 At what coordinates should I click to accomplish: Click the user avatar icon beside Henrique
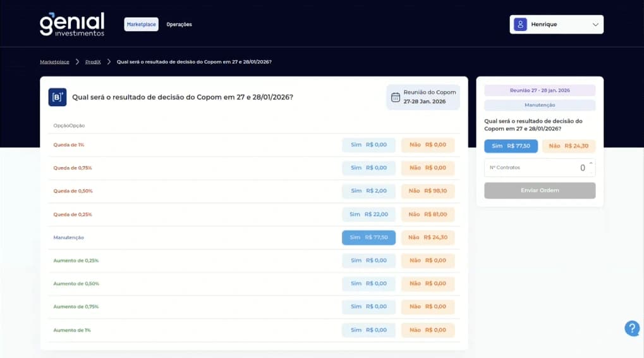(520, 24)
